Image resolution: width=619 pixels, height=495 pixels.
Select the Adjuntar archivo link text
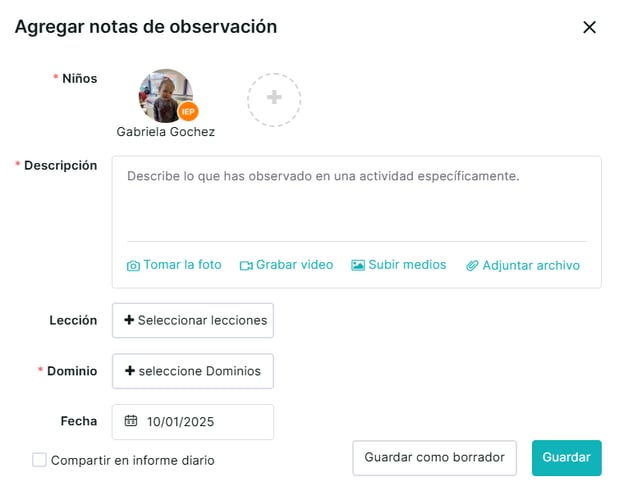pyautogui.click(x=531, y=266)
